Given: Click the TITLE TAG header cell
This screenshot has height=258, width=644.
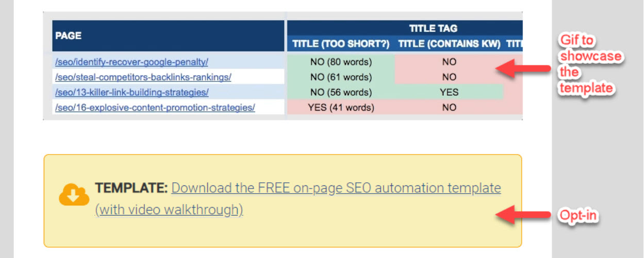Looking at the screenshot, I should [x=433, y=28].
